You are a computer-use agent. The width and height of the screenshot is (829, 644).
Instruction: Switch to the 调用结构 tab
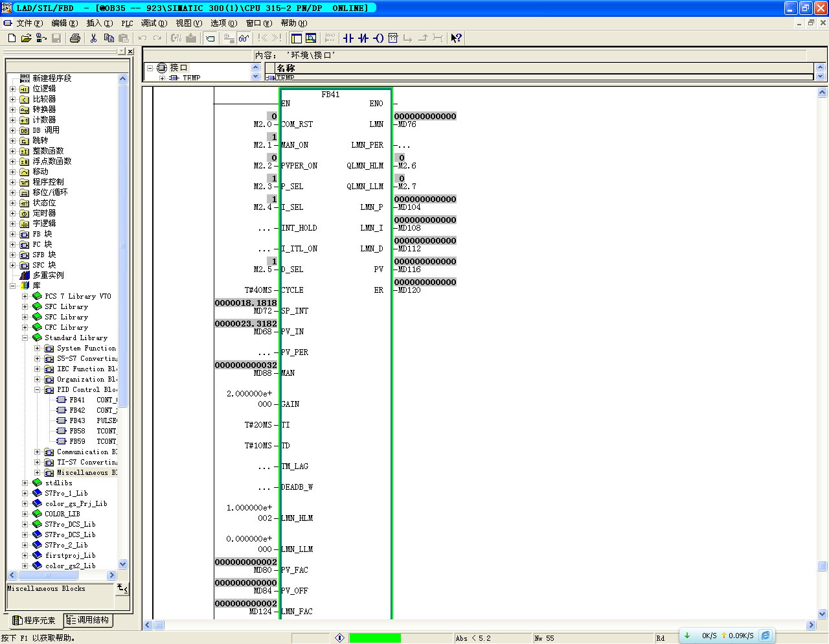pos(88,620)
